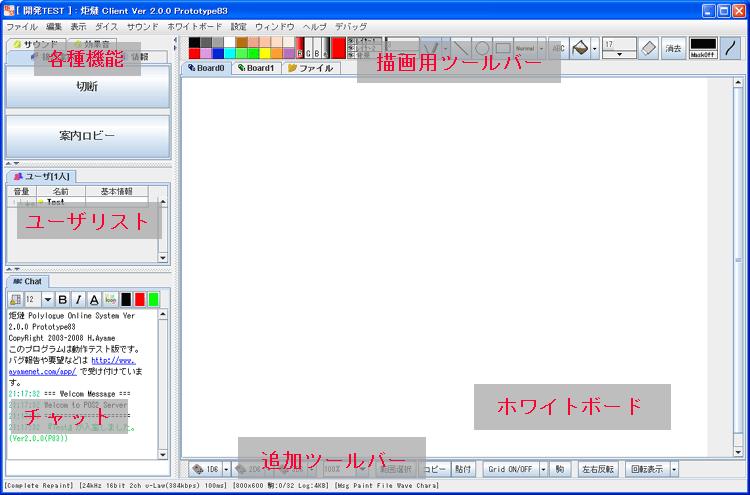Open the ヘルプ menu
The height and width of the screenshot is (495, 750).
tap(314, 26)
